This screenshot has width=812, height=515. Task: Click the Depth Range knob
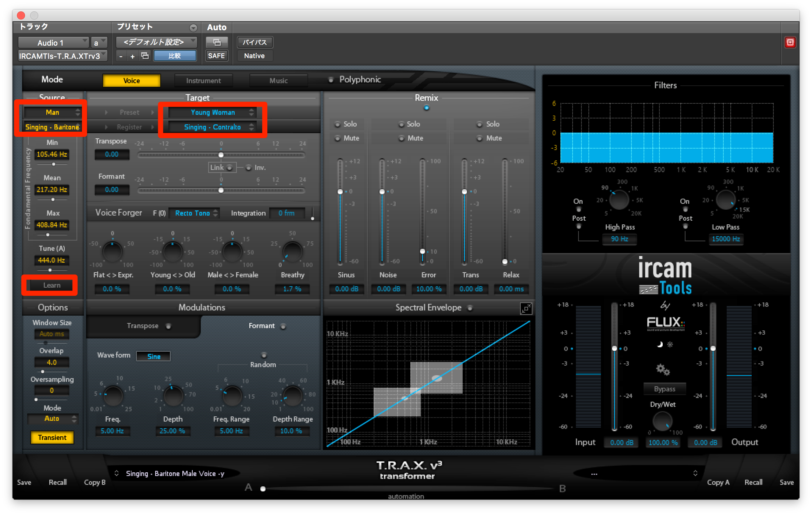click(292, 395)
